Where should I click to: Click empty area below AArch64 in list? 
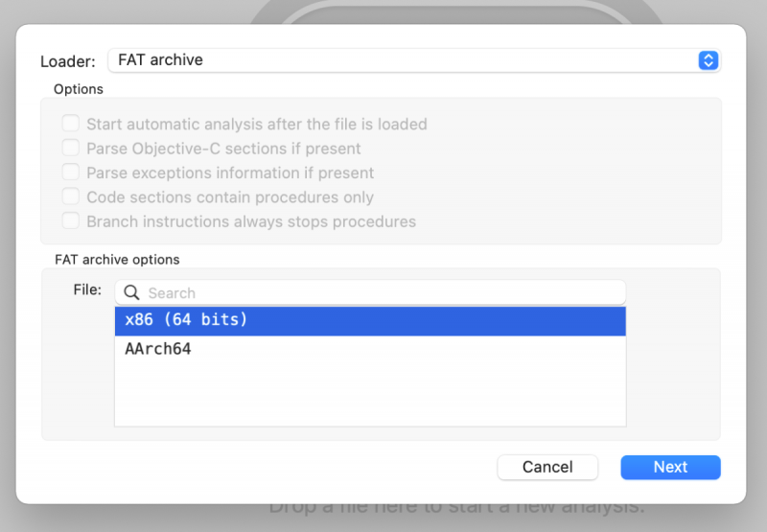pyautogui.click(x=369, y=395)
